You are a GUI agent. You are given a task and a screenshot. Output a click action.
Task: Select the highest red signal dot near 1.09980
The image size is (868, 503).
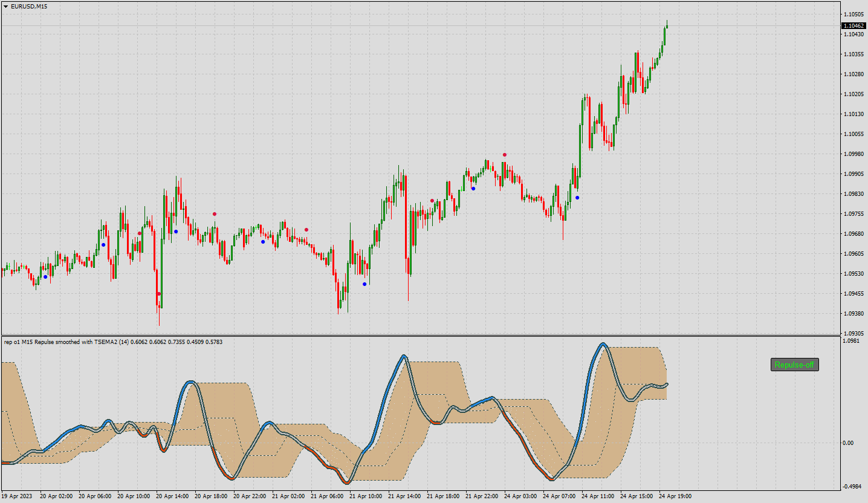tap(505, 155)
